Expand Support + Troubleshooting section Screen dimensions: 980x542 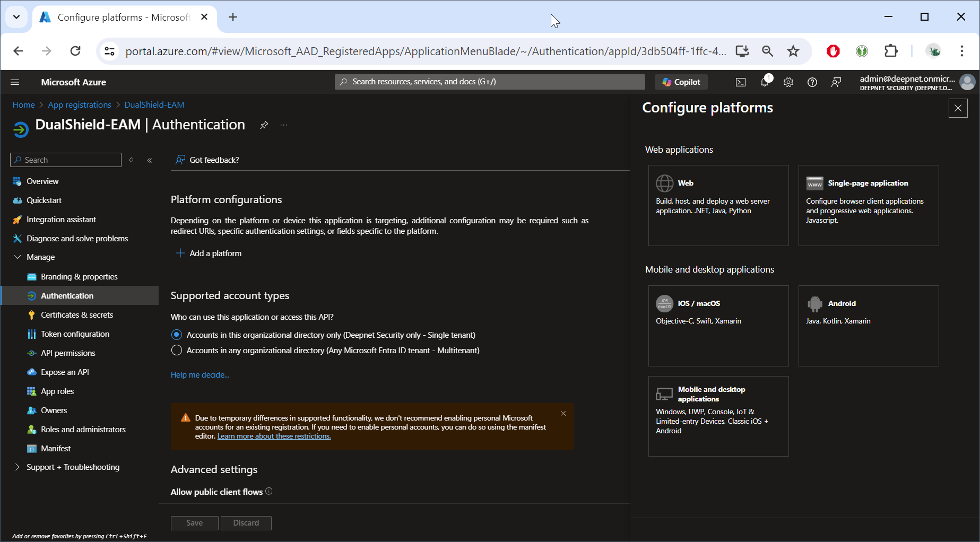[17, 467]
